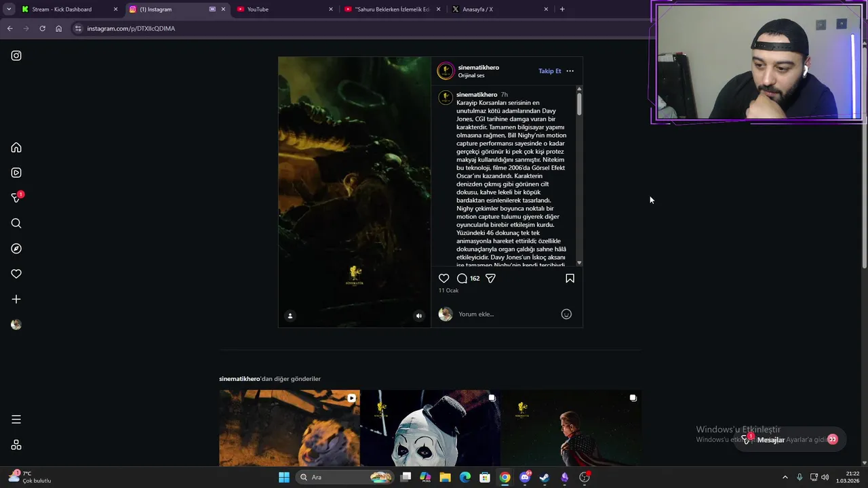This screenshot has width=868, height=488.
Task: Open your profile avatar in the sidebar
Action: (x=16, y=325)
